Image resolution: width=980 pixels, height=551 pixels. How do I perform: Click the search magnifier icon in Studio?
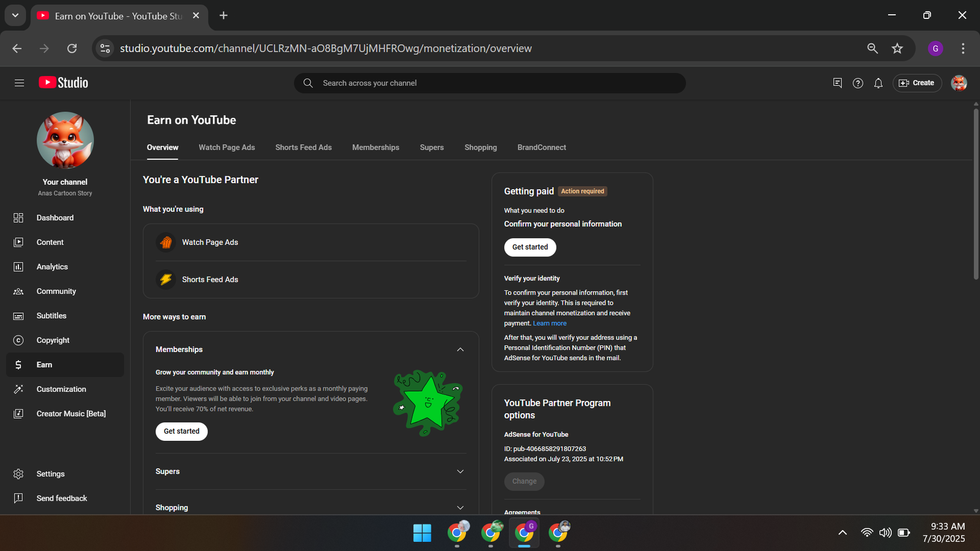(x=308, y=83)
